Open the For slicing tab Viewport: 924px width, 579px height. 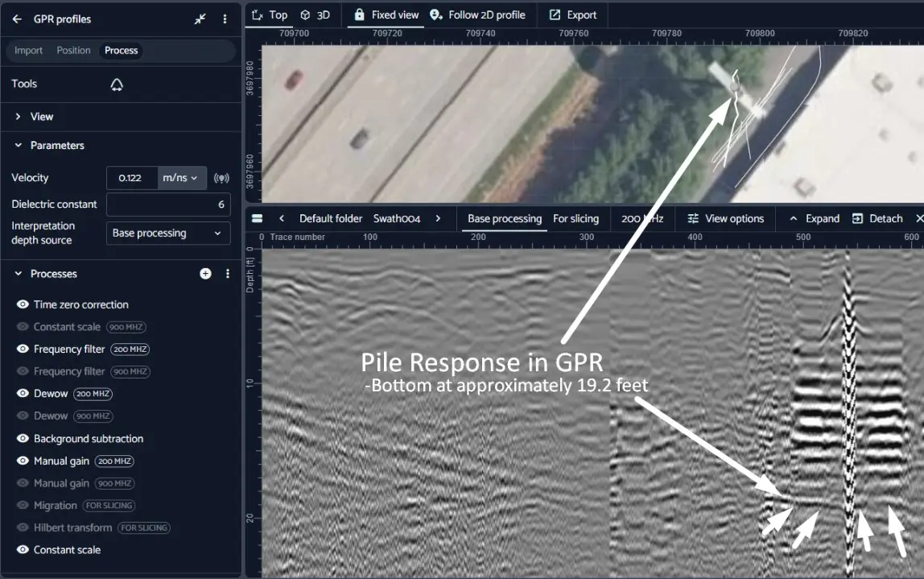point(577,218)
